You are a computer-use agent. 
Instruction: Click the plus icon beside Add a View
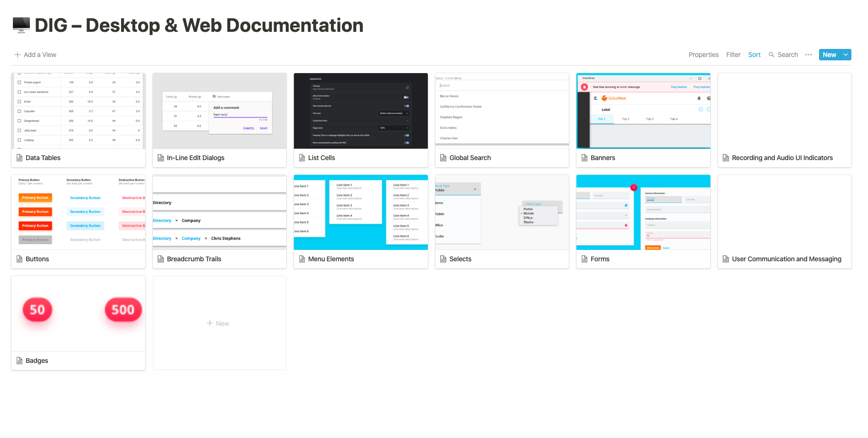tap(18, 55)
